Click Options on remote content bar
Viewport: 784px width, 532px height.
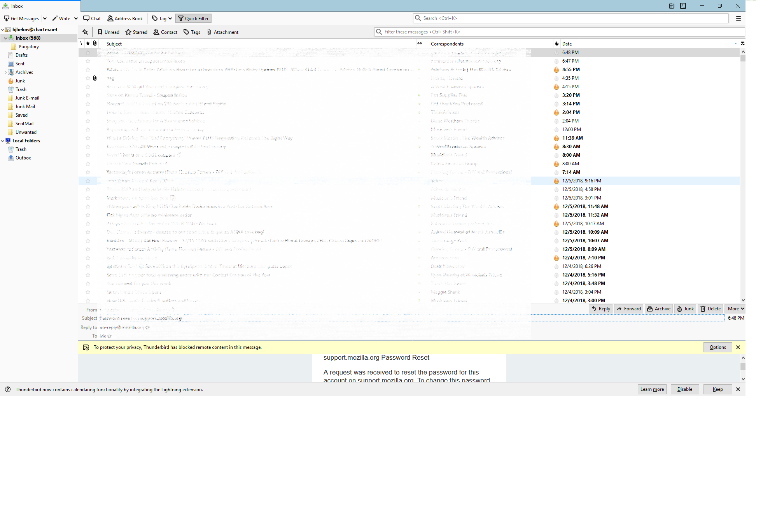click(717, 347)
